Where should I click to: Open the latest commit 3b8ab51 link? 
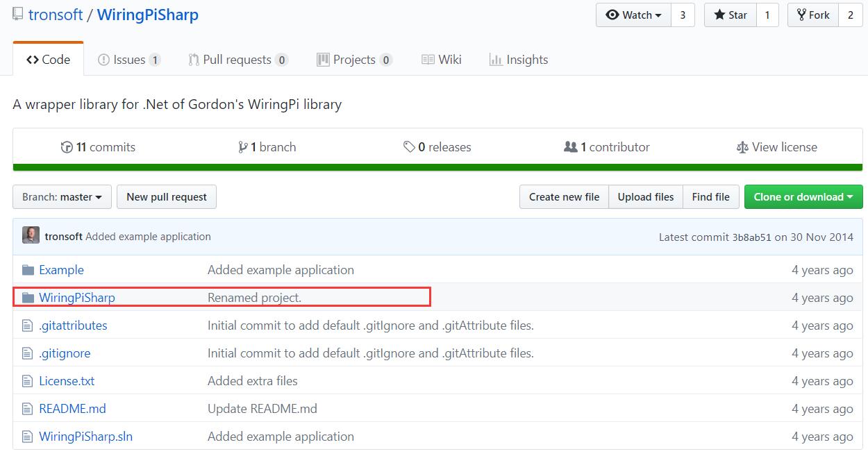tap(751, 237)
